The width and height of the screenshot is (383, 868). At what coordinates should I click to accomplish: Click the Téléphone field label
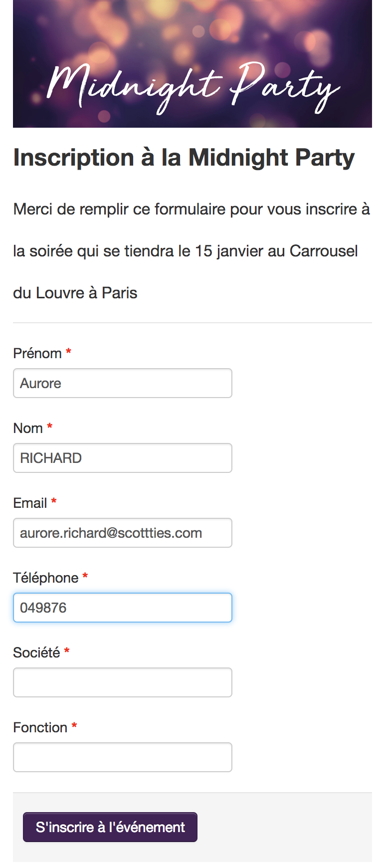(x=45, y=578)
